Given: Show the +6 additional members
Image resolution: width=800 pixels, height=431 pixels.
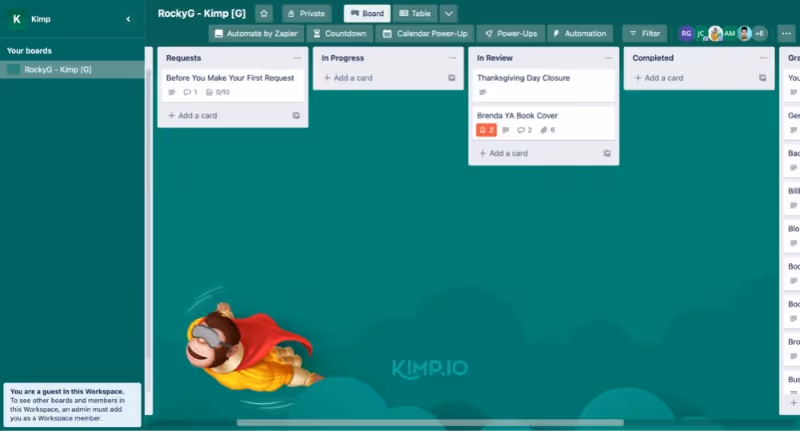Looking at the screenshot, I should point(760,34).
